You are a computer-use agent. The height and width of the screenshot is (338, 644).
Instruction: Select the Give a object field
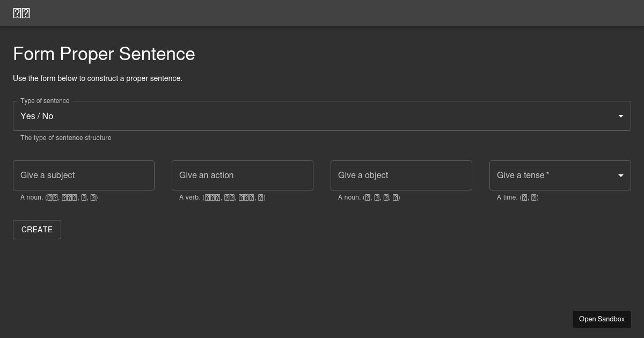(401, 175)
